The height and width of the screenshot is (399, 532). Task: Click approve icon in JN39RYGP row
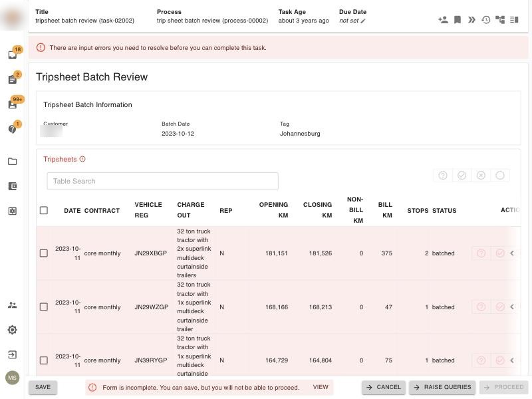coord(500,360)
